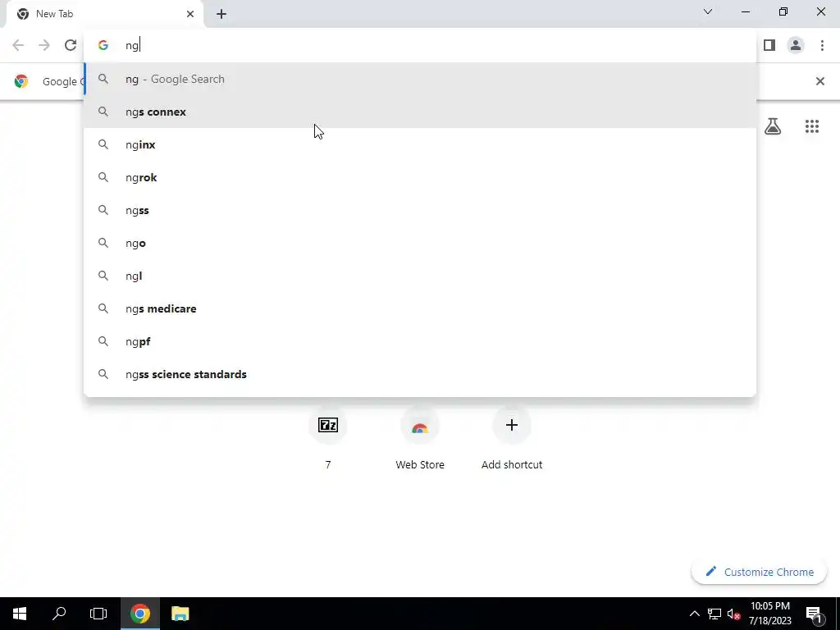The height and width of the screenshot is (630, 840).
Task: Open a new tab with plus button
Action: (221, 14)
